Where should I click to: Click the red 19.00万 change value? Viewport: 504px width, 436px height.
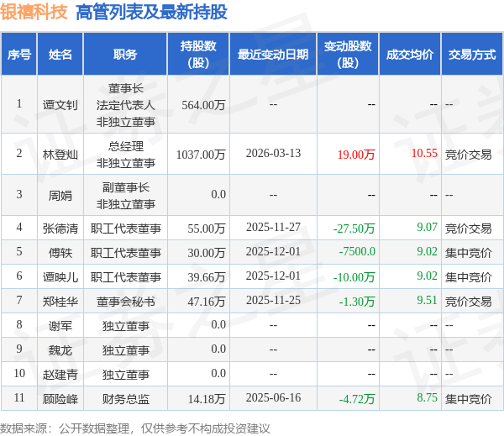click(356, 155)
